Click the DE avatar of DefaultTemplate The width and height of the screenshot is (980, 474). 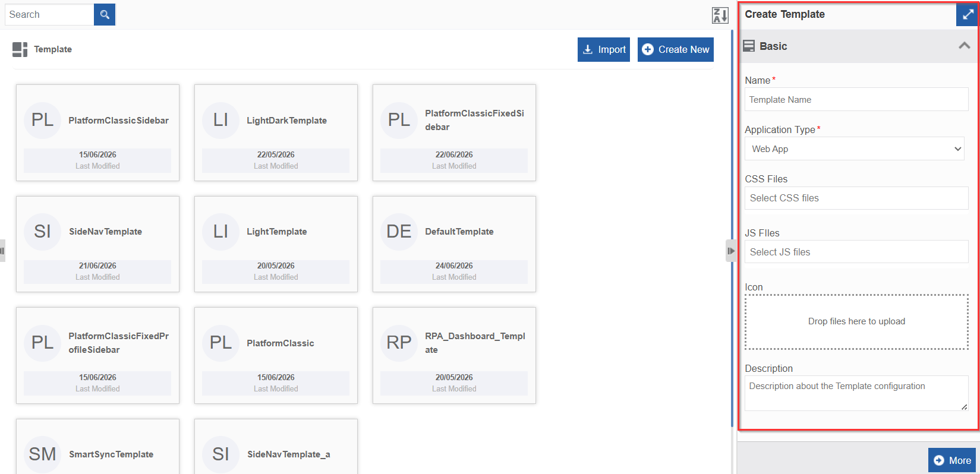(399, 231)
